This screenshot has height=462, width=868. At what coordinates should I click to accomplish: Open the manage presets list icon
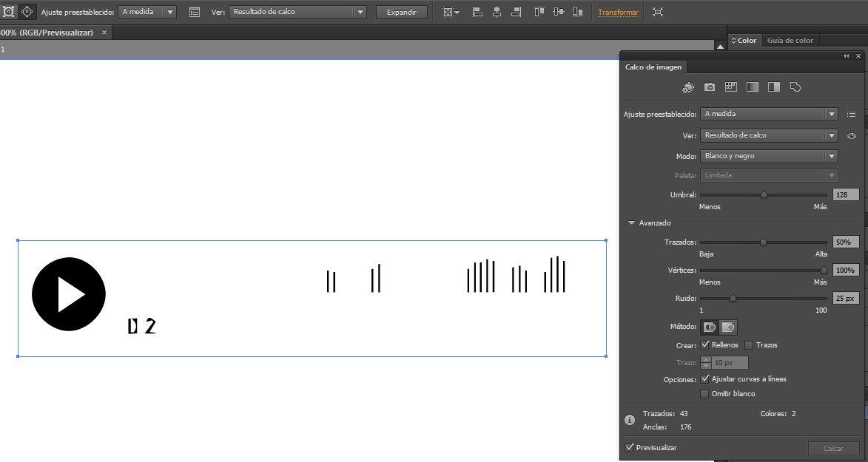pyautogui.click(x=852, y=114)
